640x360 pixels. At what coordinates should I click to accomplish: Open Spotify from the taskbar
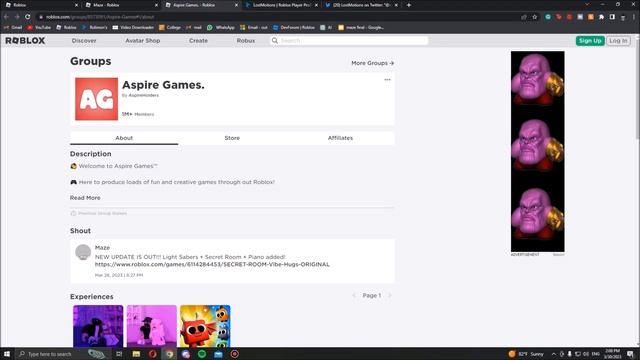pos(202,354)
